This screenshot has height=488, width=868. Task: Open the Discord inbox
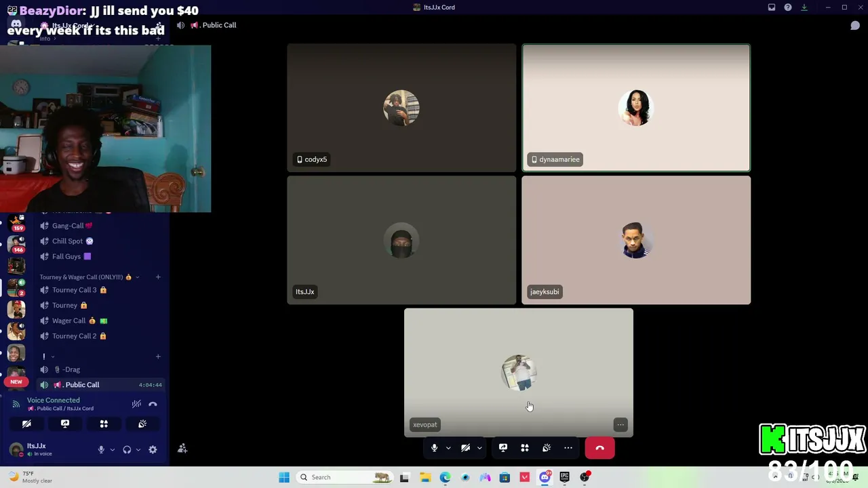point(772,7)
